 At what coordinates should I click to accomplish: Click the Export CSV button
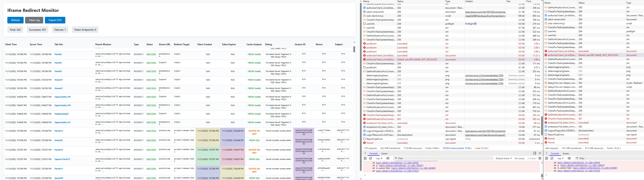[55, 20]
